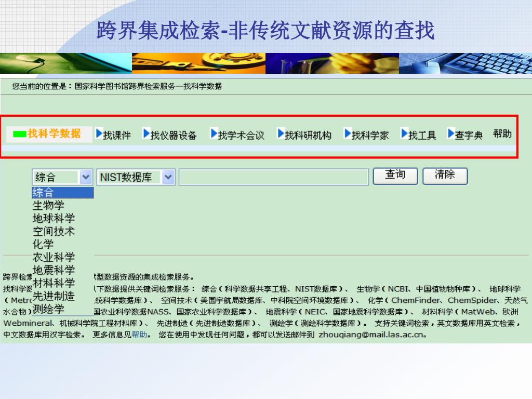The image size is (532, 399).
Task: Click blue arrow icon beside 找工具
Action: click(404, 134)
